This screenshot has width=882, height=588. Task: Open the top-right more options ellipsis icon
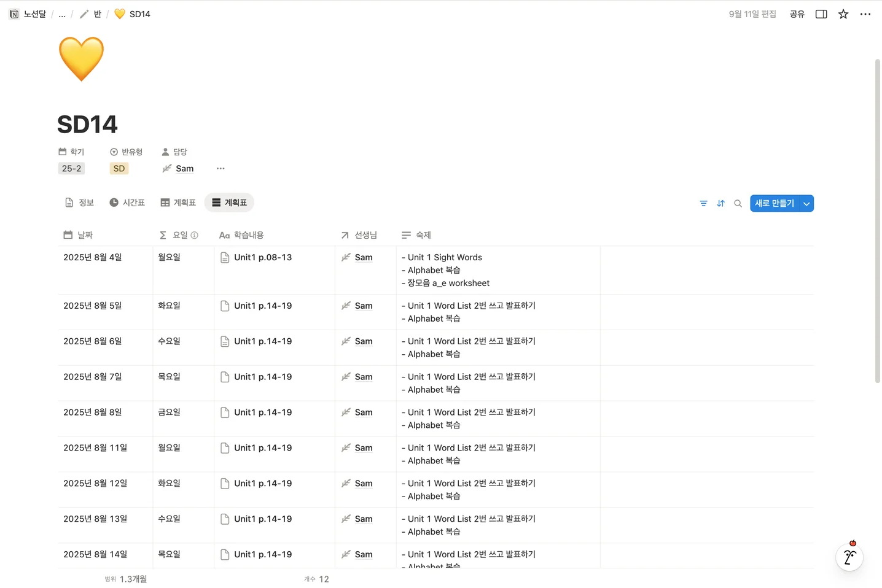tap(865, 14)
